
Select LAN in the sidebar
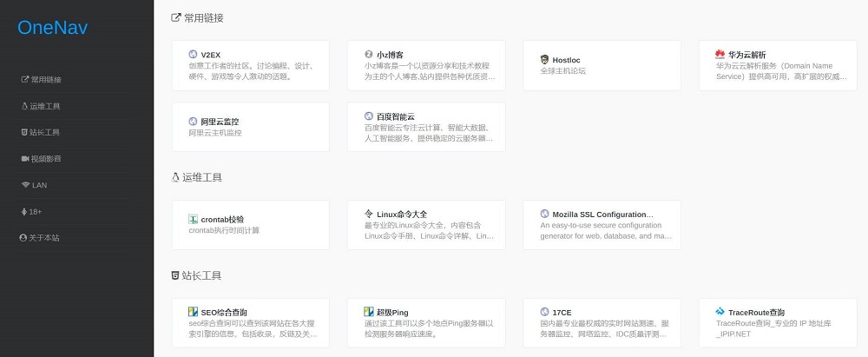(35, 185)
